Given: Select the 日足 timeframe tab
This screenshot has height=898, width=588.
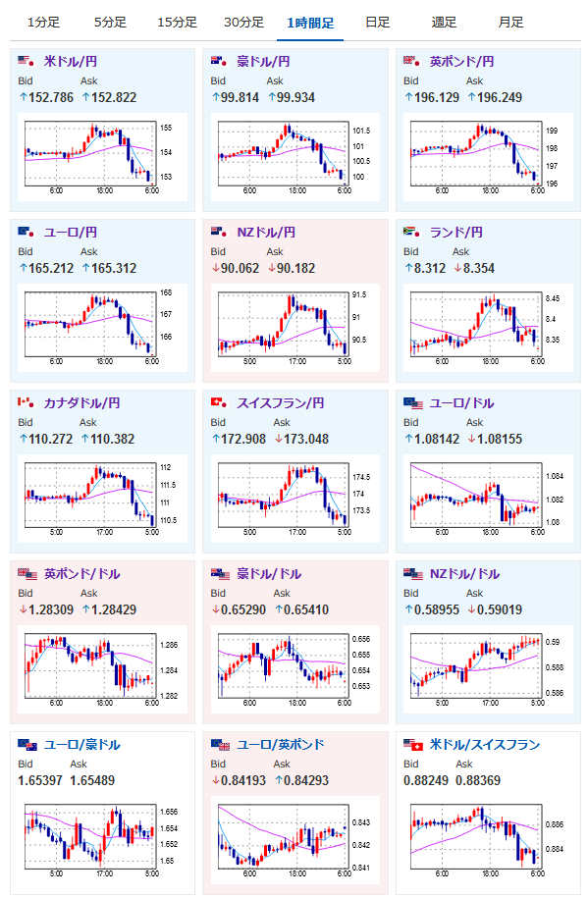Looking at the screenshot, I should click(x=377, y=23).
